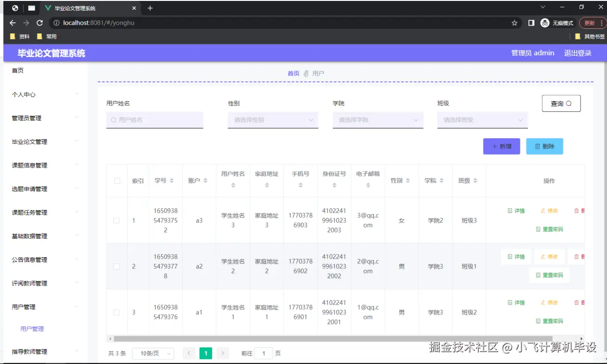The width and height of the screenshot is (607, 364).
Task: Open 详情 for account a3
Action: (516, 211)
